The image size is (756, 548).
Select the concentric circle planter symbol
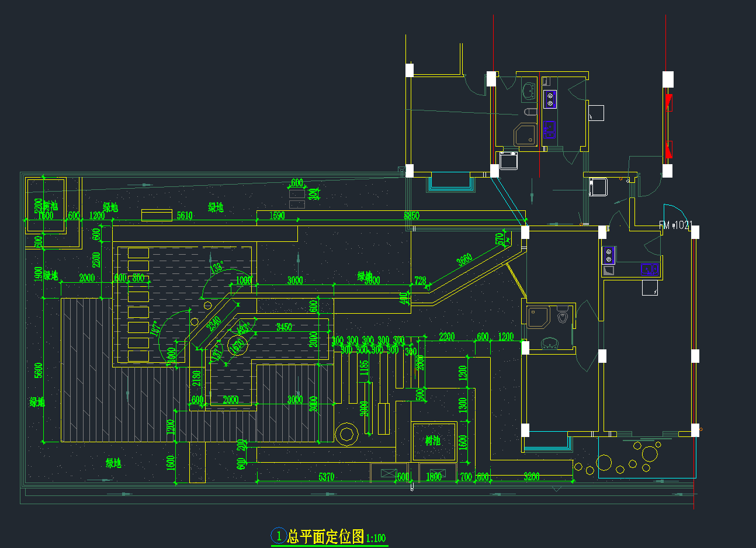pyautogui.click(x=346, y=434)
